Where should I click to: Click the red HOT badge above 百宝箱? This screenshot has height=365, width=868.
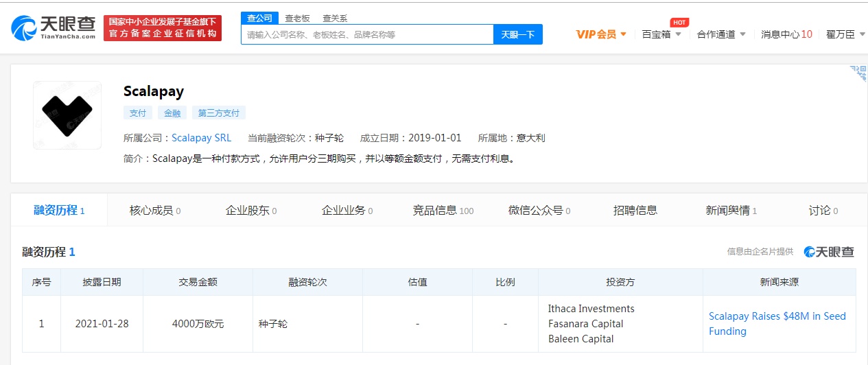[x=679, y=23]
